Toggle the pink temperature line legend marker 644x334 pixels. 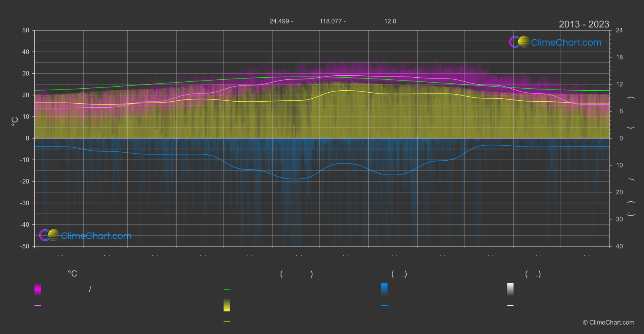tap(38, 306)
